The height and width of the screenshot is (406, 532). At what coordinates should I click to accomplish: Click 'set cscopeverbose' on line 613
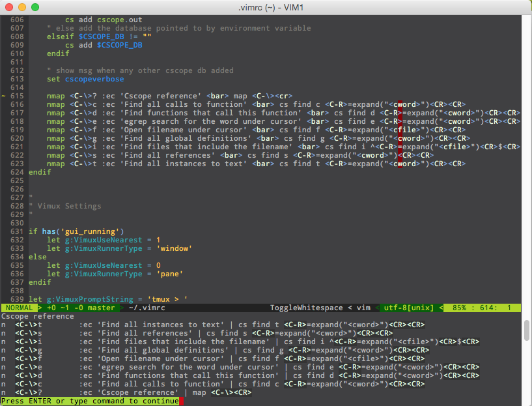click(x=85, y=79)
